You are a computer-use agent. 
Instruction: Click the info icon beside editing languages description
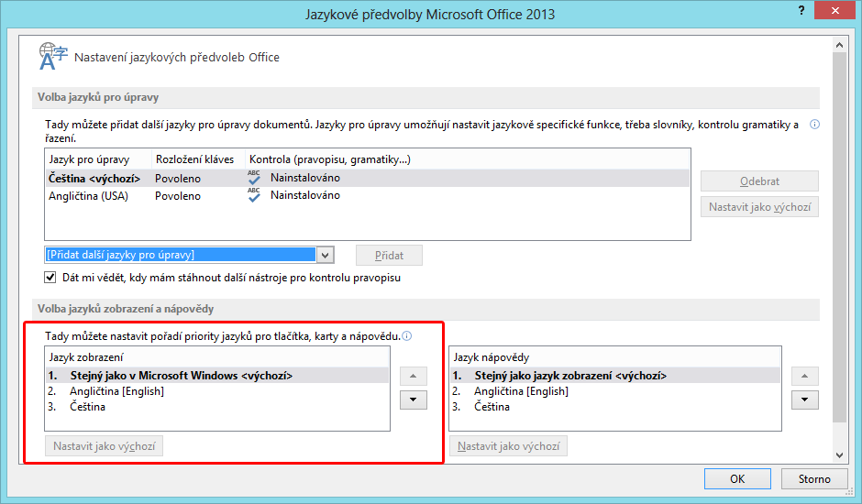tap(814, 125)
